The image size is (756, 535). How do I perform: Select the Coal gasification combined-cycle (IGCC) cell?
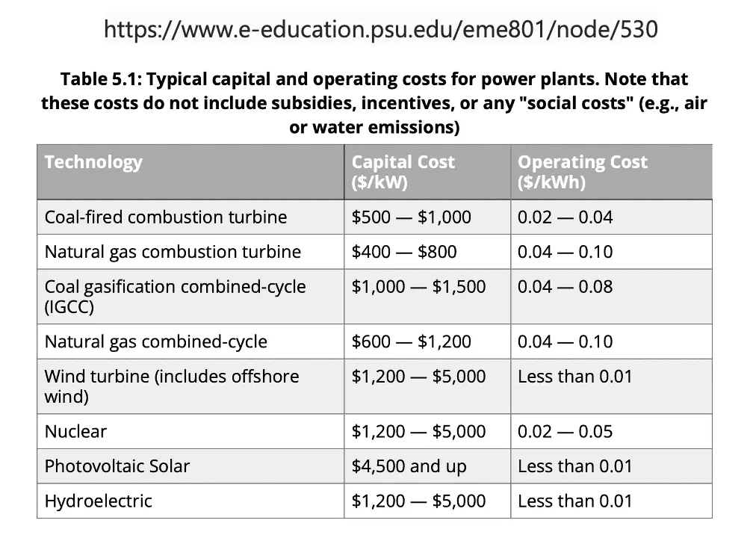pyautogui.click(x=175, y=297)
